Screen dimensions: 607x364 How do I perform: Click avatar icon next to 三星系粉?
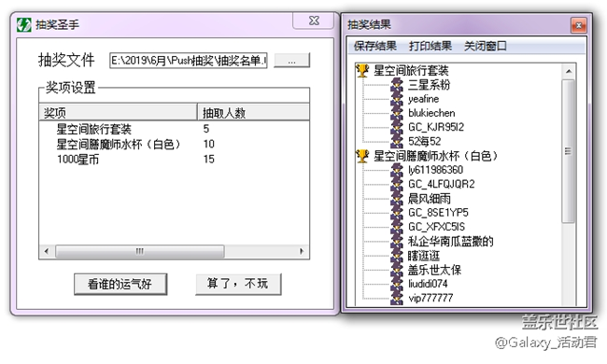pyautogui.click(x=397, y=85)
